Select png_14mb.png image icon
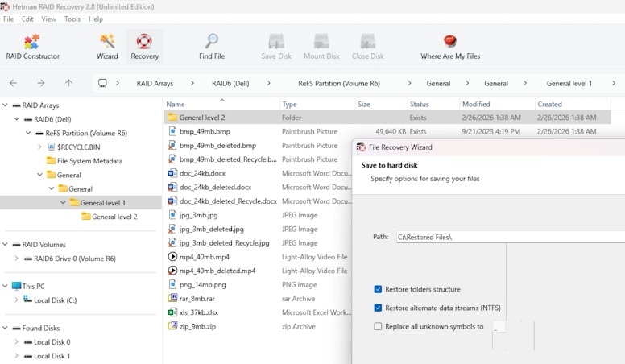This screenshot has height=364, width=625. [172, 284]
